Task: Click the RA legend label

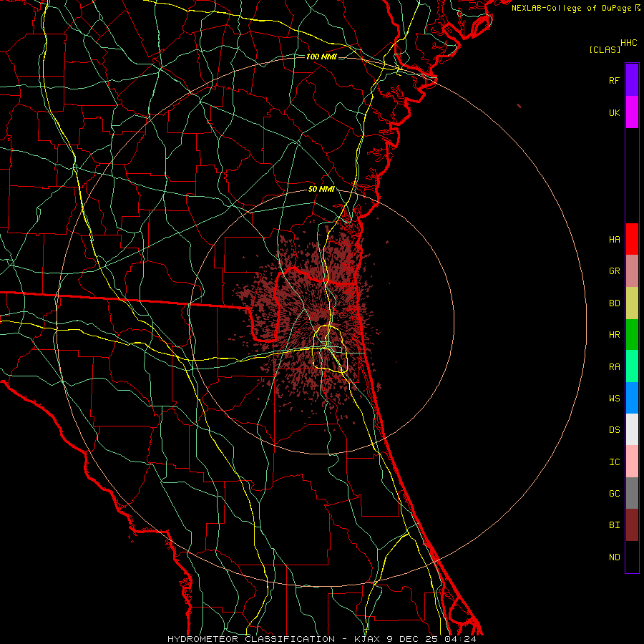Action: [615, 367]
